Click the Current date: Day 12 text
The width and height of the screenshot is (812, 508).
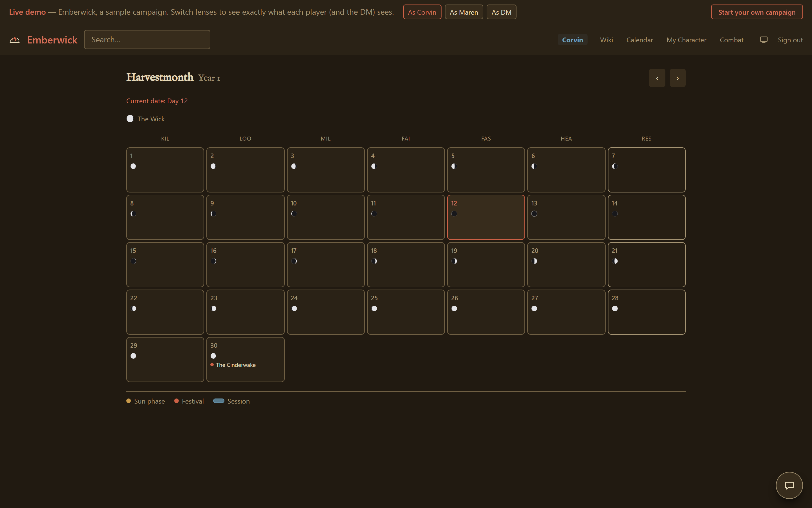(x=157, y=101)
